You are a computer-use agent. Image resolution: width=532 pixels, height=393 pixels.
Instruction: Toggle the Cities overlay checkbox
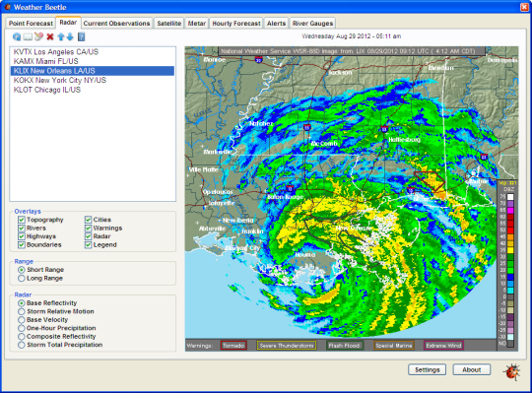pos(89,220)
